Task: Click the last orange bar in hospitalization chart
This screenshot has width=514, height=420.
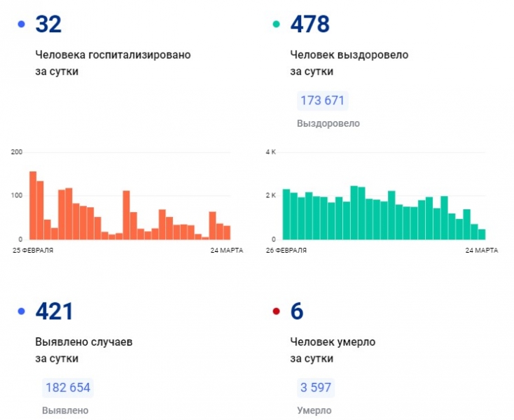Action: tap(227, 232)
